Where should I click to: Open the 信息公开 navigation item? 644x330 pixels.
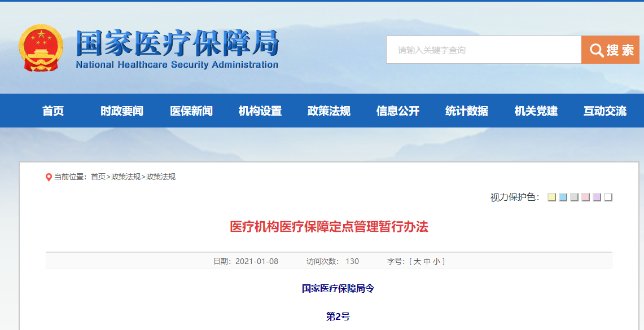(398, 111)
